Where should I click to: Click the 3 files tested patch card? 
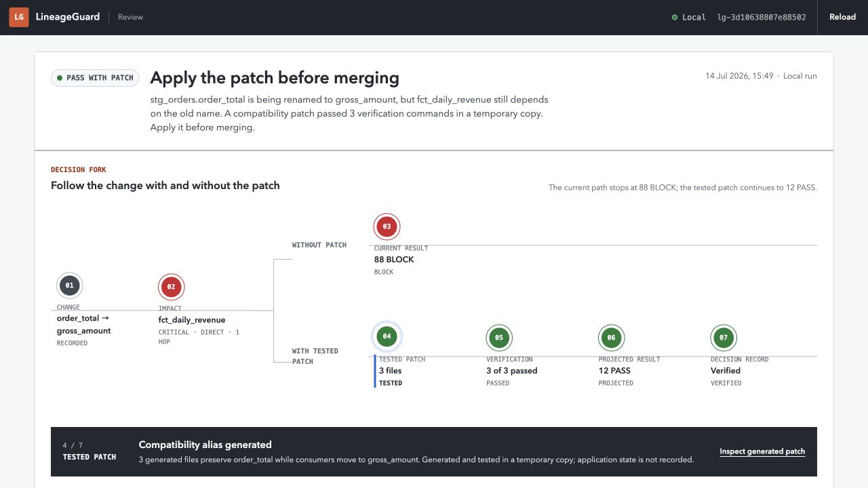coord(424,371)
